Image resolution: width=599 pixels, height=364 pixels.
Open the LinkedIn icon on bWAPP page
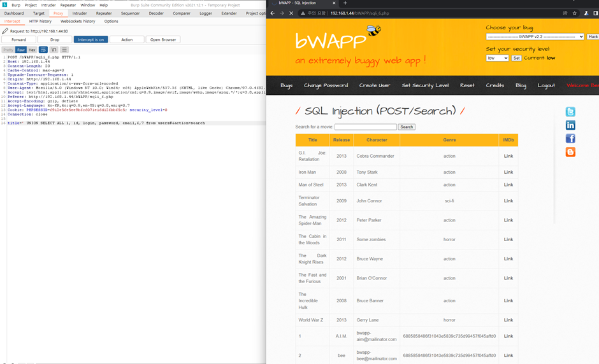point(570,125)
